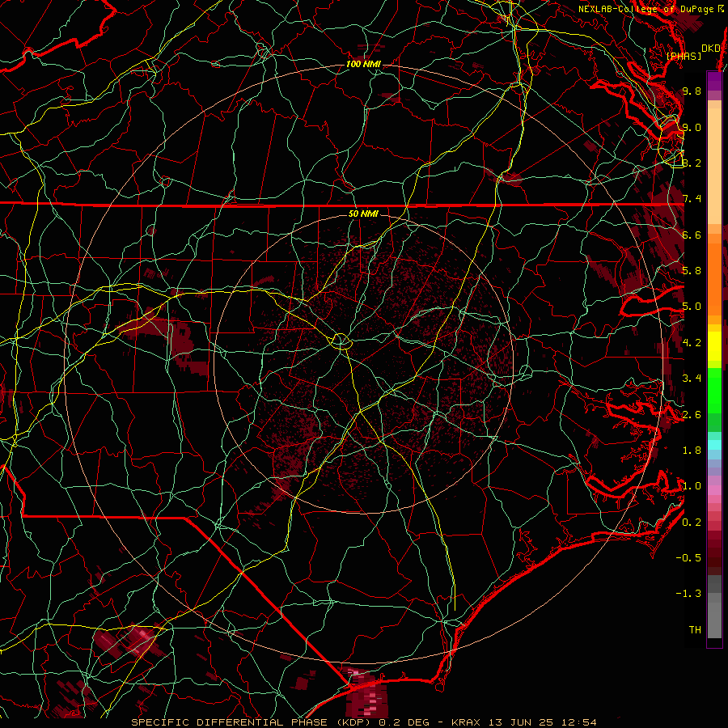The image size is (728, 728).
Task: Click the 50 NMI range ring label
Action: 363,214
